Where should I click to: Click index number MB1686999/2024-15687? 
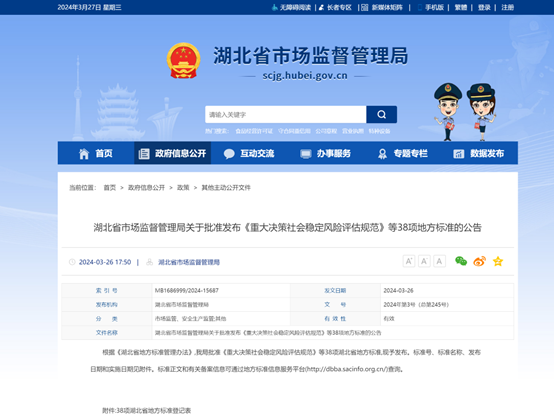pyautogui.click(x=187, y=291)
